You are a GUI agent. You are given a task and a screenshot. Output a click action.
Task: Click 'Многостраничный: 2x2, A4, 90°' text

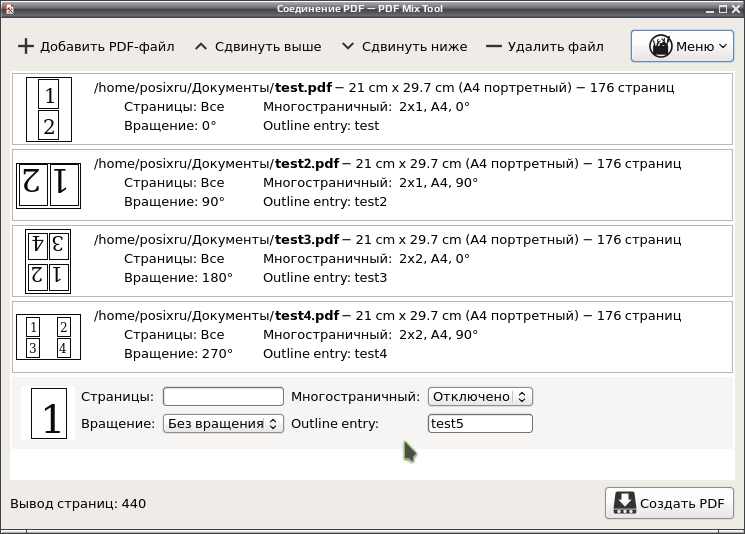click(x=371, y=334)
